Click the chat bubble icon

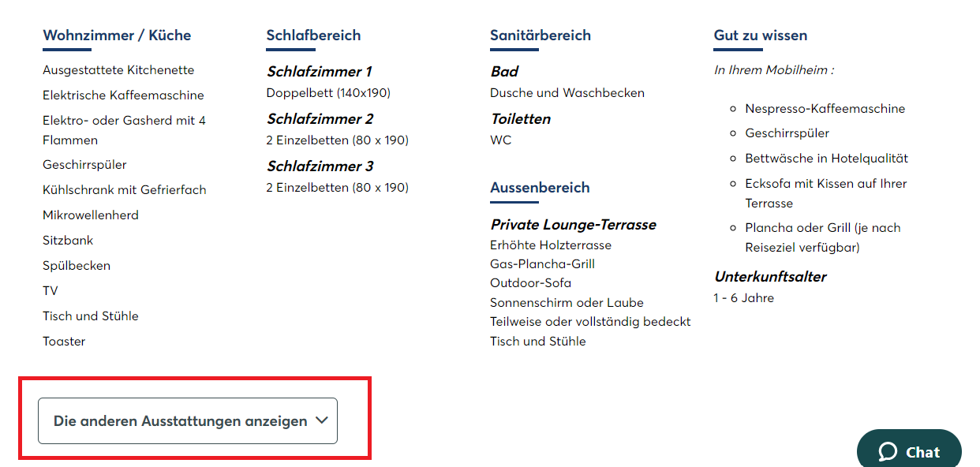[888, 452]
